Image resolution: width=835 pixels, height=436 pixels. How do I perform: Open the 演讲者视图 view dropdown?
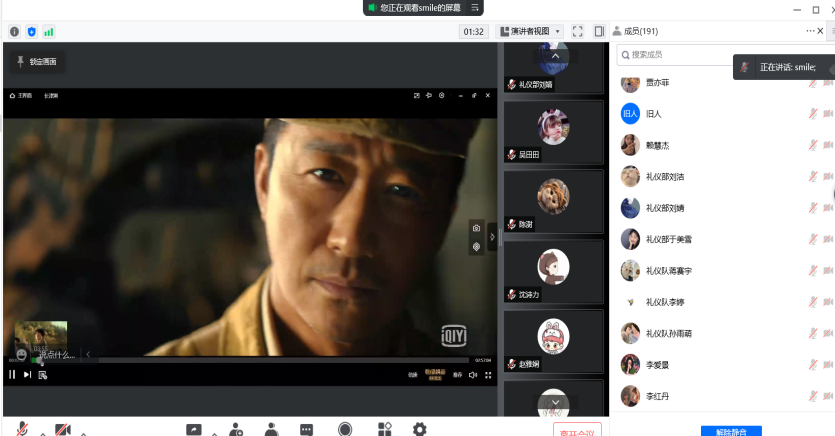[x=529, y=32]
